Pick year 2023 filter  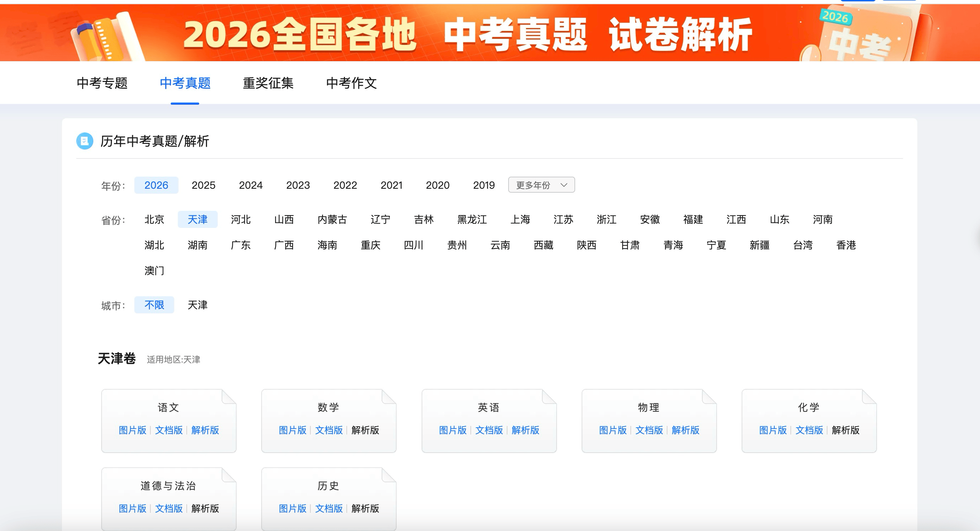[298, 185]
